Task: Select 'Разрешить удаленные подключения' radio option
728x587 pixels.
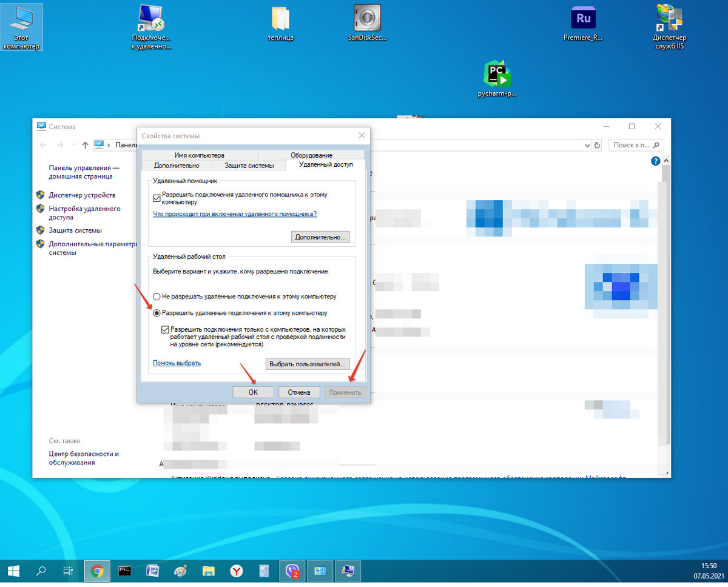Action: point(157,314)
